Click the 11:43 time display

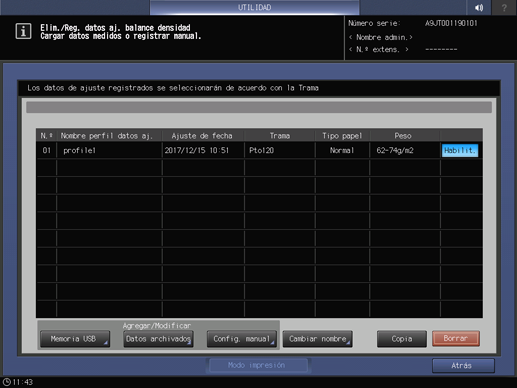tap(23, 382)
